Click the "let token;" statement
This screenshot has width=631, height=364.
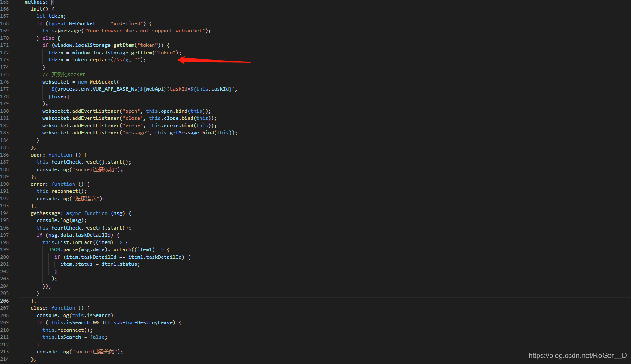click(51, 16)
